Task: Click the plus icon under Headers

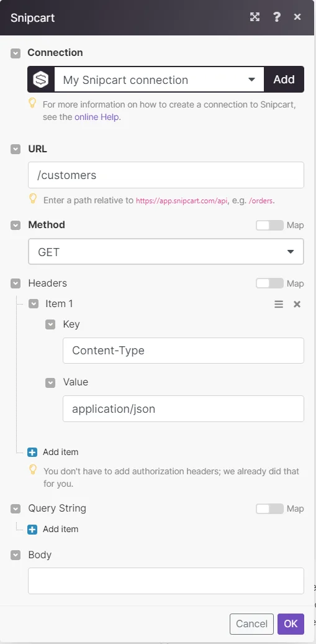Action: click(32, 452)
